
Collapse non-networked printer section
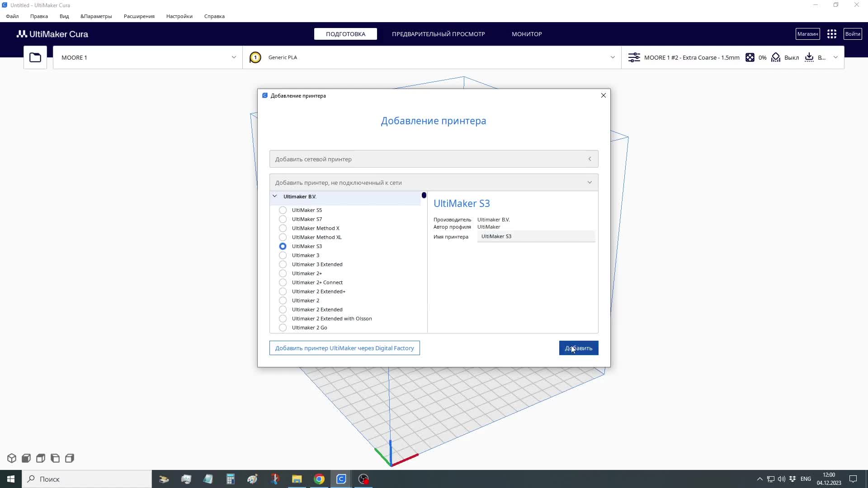[434, 183]
